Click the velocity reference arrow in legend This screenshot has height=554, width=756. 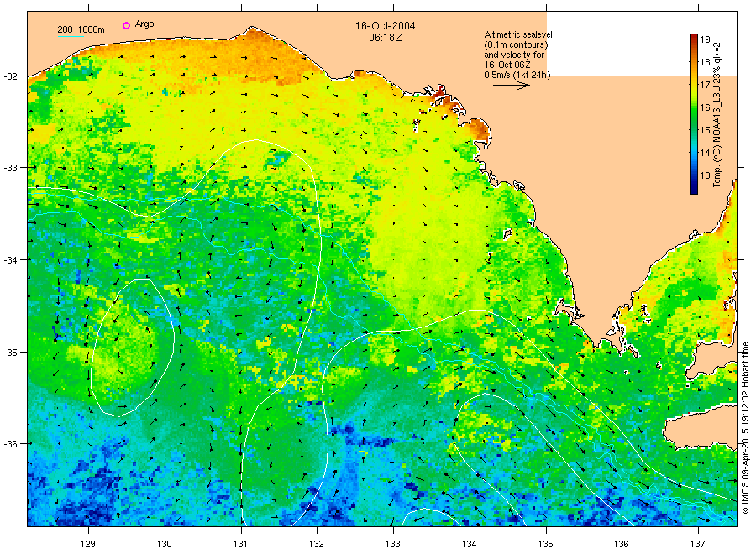[x=512, y=86]
